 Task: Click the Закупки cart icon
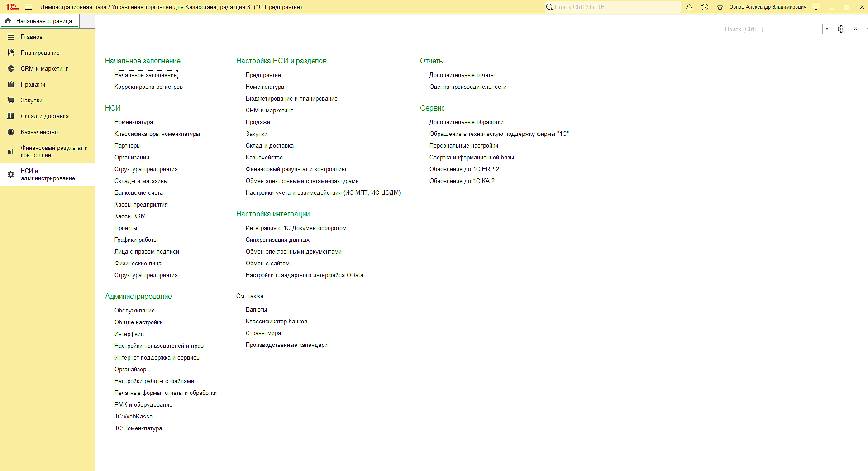pyautogui.click(x=11, y=100)
